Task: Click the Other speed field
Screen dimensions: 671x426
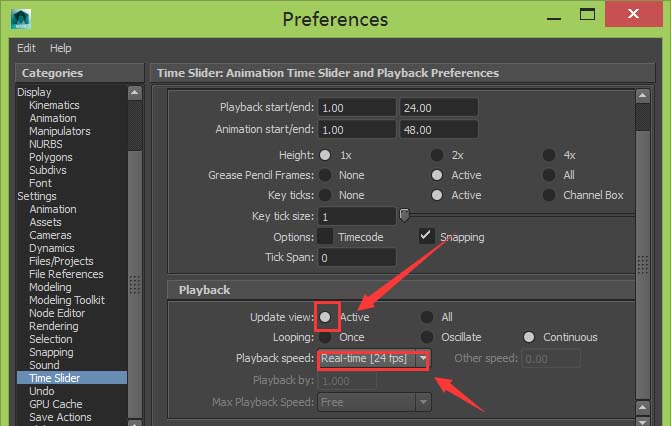Action: pos(551,359)
